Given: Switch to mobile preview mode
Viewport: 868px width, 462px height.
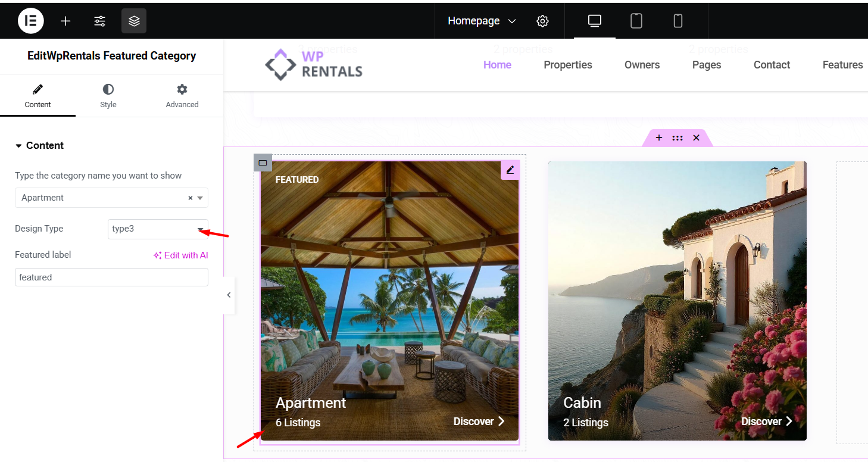Looking at the screenshot, I should tap(677, 21).
